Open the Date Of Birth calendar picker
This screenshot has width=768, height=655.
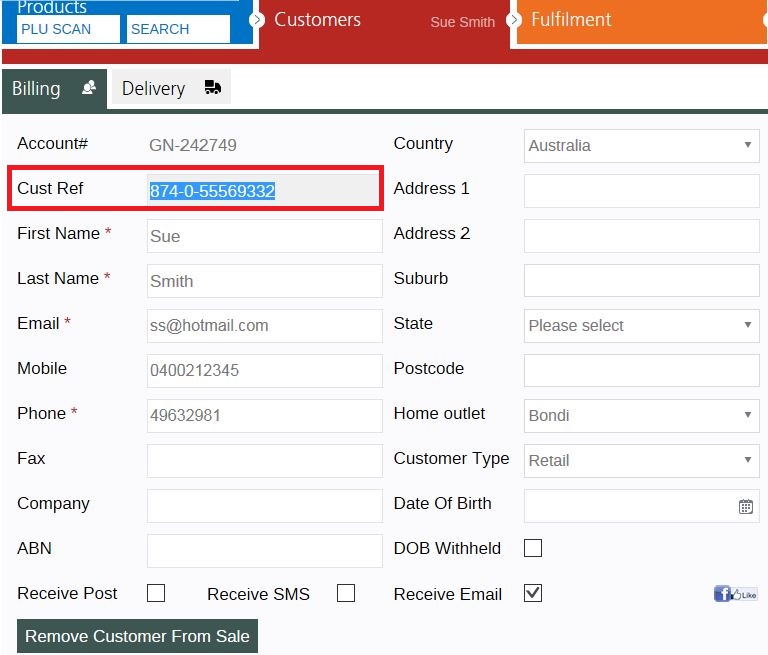point(745,506)
